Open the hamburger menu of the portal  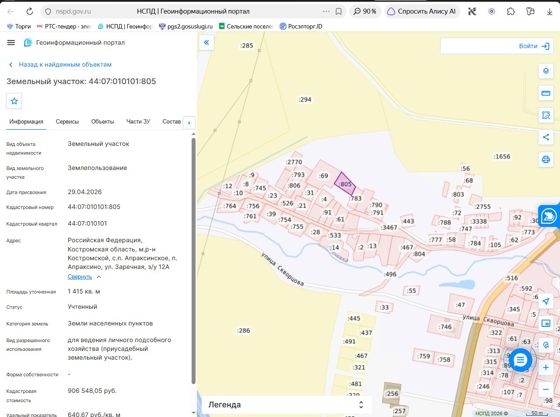pos(11,42)
